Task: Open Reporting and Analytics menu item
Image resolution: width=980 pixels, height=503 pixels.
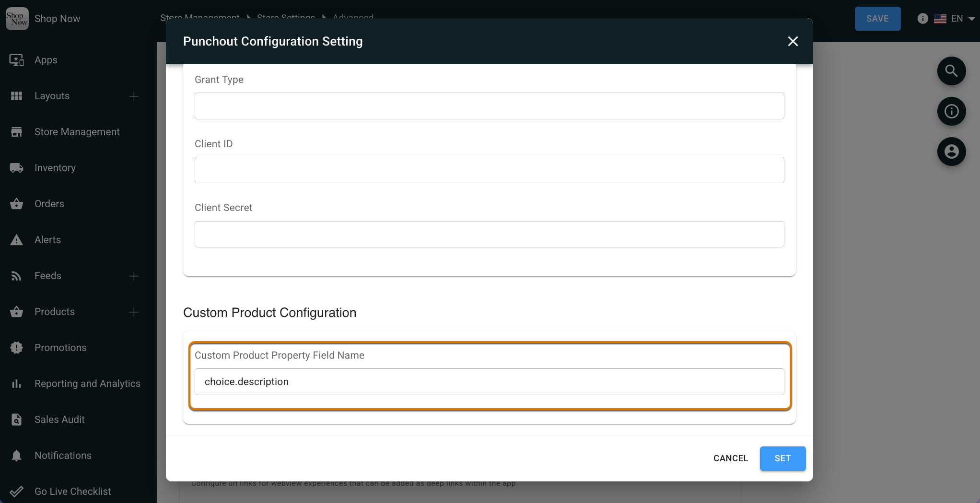Action: 88,384
